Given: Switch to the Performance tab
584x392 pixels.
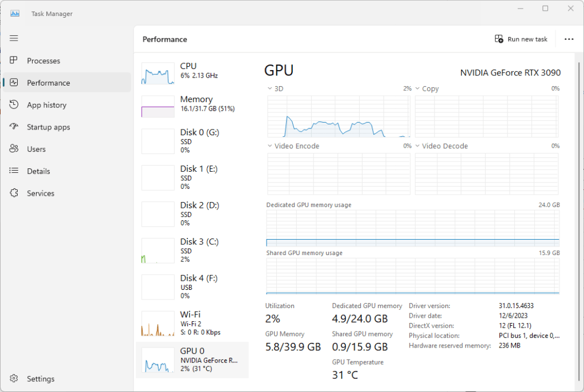Looking at the screenshot, I should (49, 83).
